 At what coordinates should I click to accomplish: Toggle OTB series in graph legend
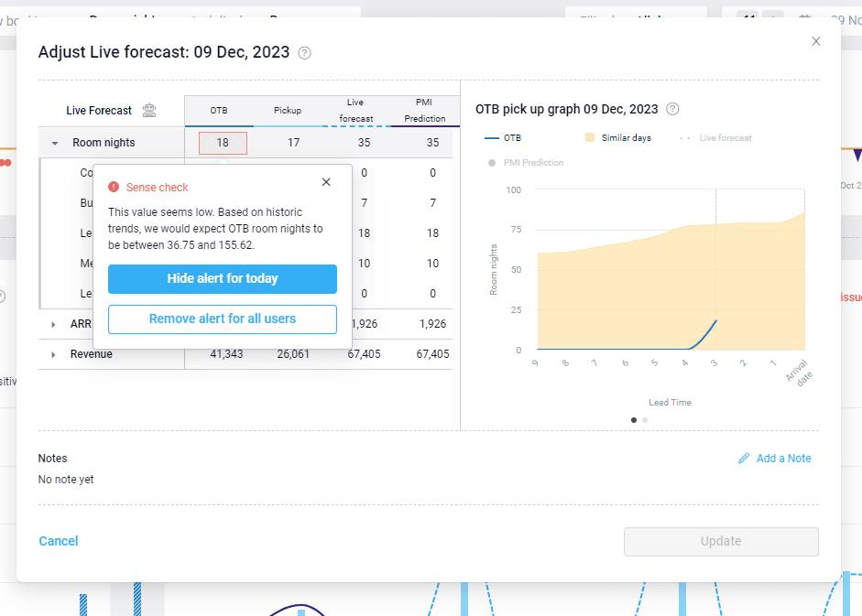point(503,138)
